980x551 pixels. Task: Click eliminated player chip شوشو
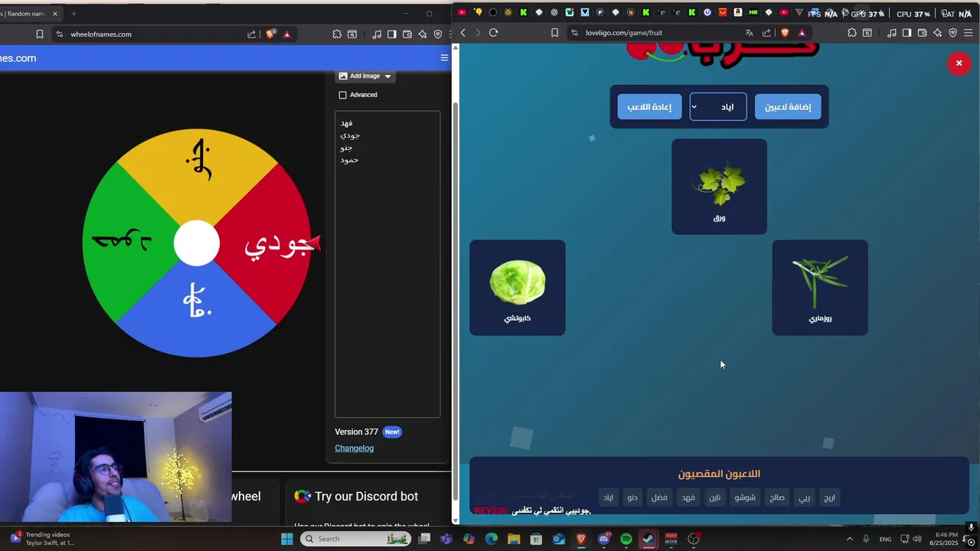(745, 497)
